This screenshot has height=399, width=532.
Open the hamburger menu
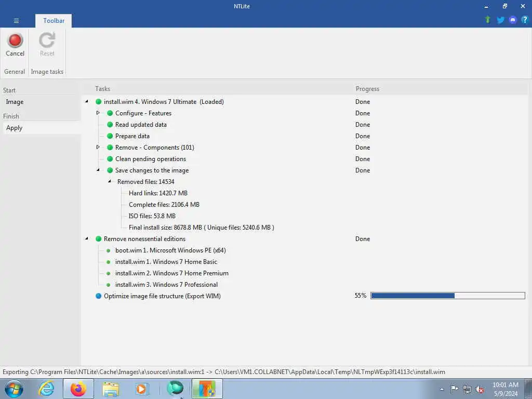point(16,21)
